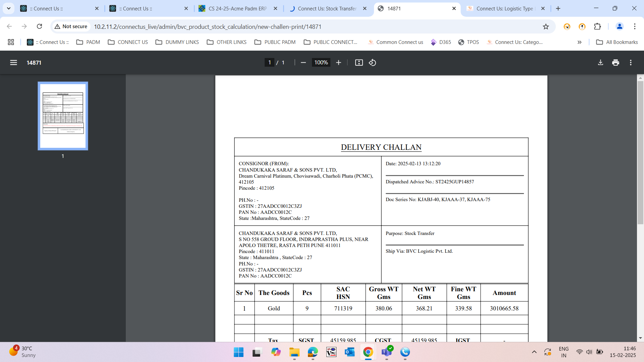This screenshot has width=644, height=362.
Task: Reload the current page
Action: 39,26
